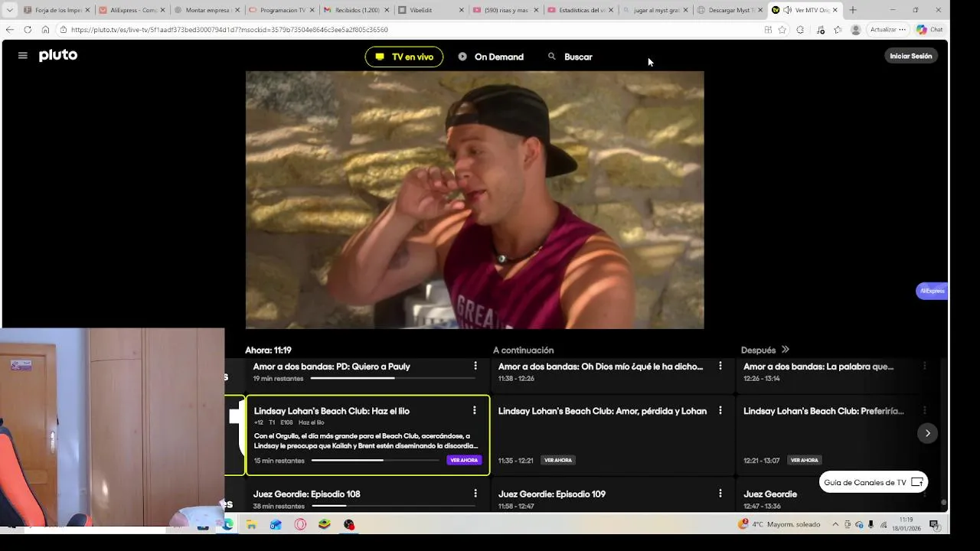Open a new browser tab
The height and width of the screenshot is (551, 980).
(x=853, y=10)
